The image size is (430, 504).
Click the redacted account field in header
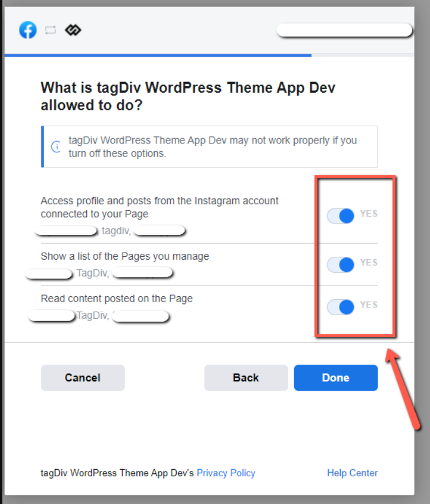344,30
